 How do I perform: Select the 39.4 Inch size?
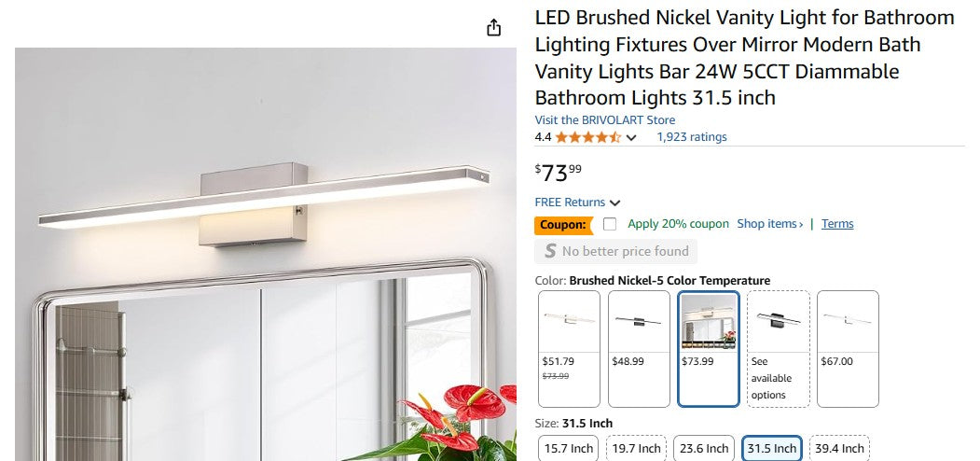(839, 448)
